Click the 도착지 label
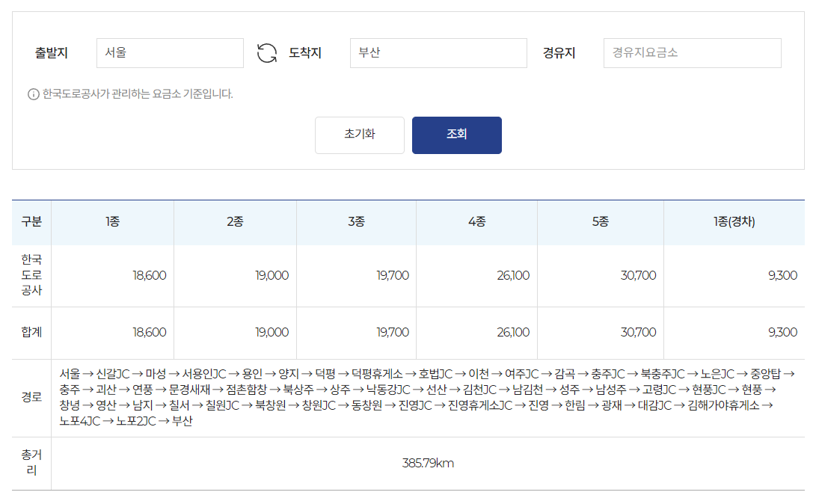 pos(305,53)
